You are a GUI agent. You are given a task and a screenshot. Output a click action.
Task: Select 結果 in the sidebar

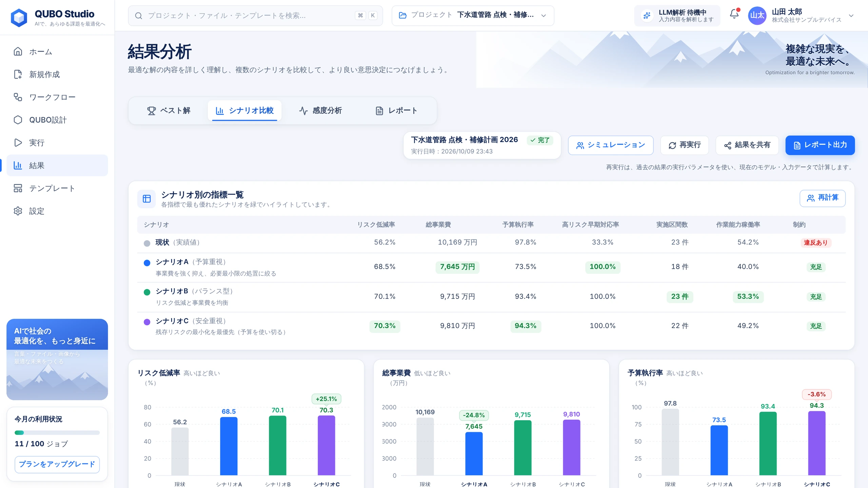[57, 165]
